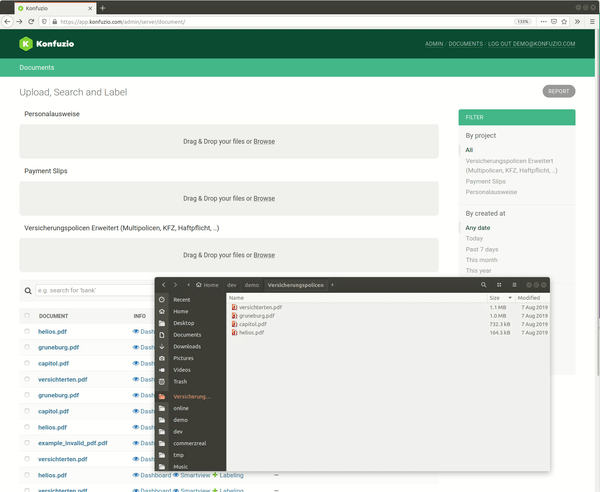
Task: Click the Size column sort arrow
Action: tap(510, 298)
